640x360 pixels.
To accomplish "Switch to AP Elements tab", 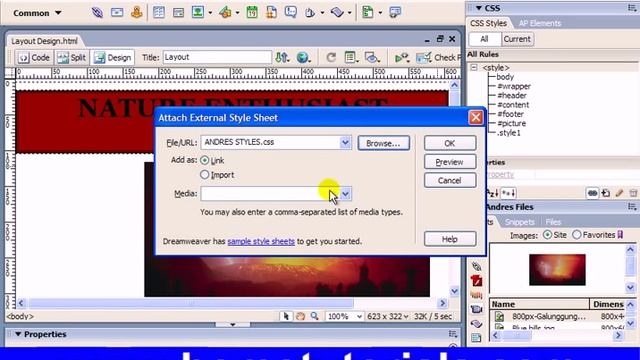I will (540, 23).
